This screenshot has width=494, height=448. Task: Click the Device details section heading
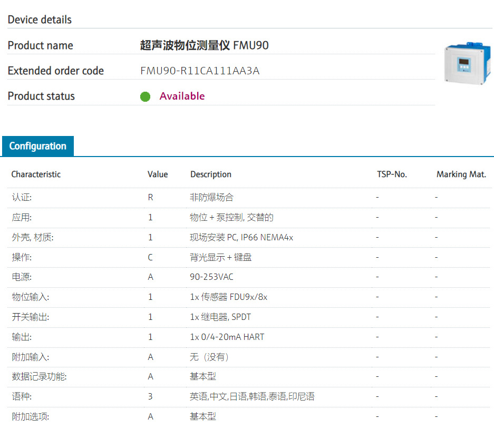click(x=40, y=20)
